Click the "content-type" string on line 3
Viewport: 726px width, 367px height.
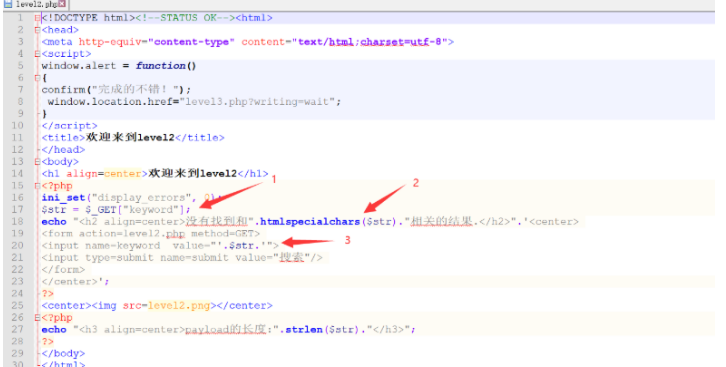tap(191, 42)
